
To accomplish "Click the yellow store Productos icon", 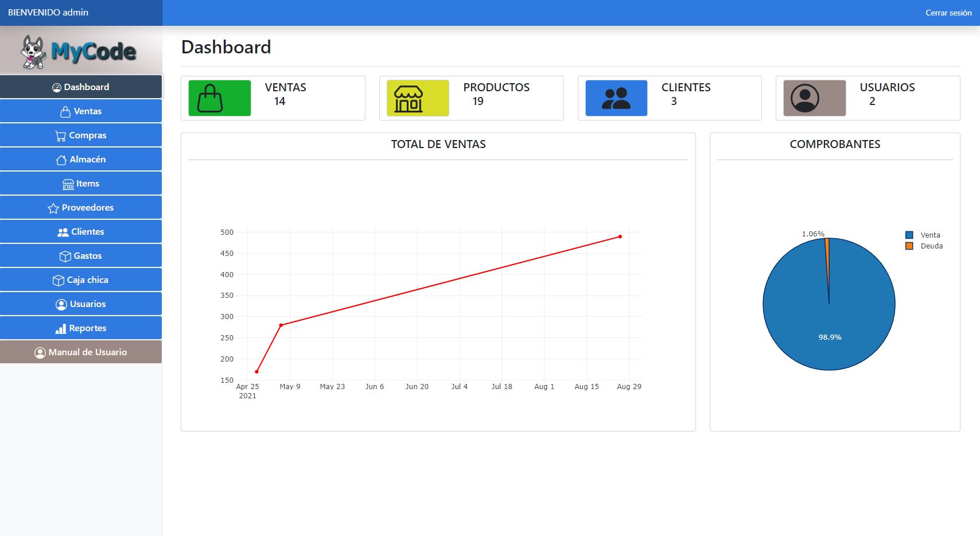I will (417, 98).
